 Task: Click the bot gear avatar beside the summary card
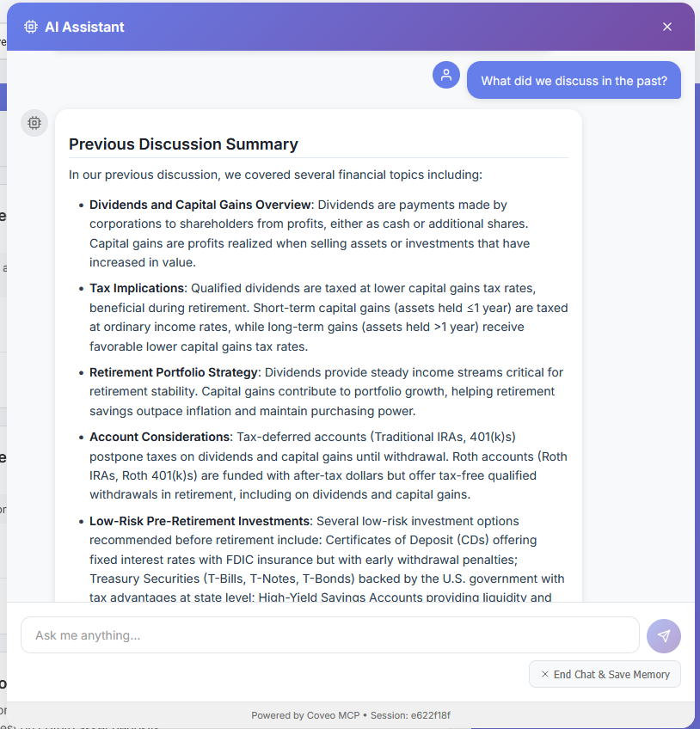click(34, 123)
